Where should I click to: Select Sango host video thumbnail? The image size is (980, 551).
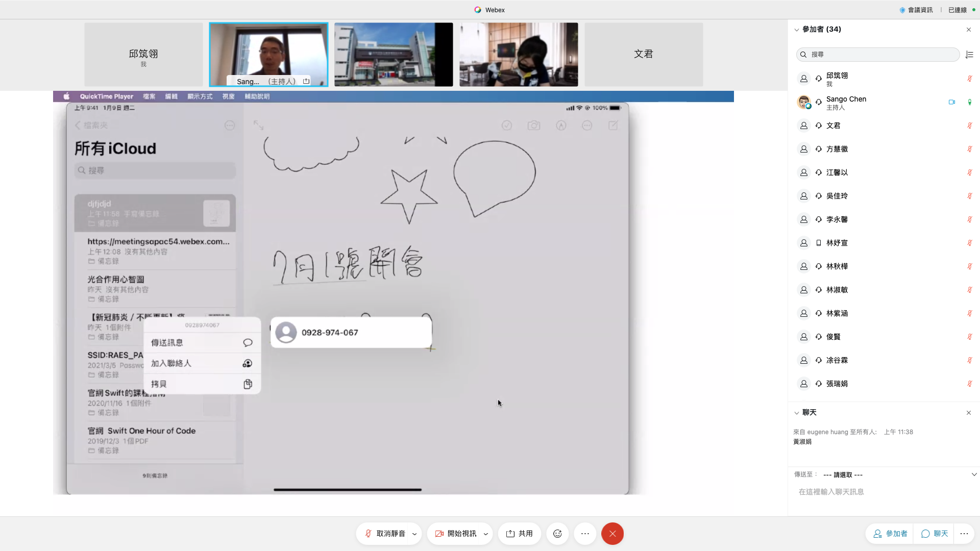[268, 54]
